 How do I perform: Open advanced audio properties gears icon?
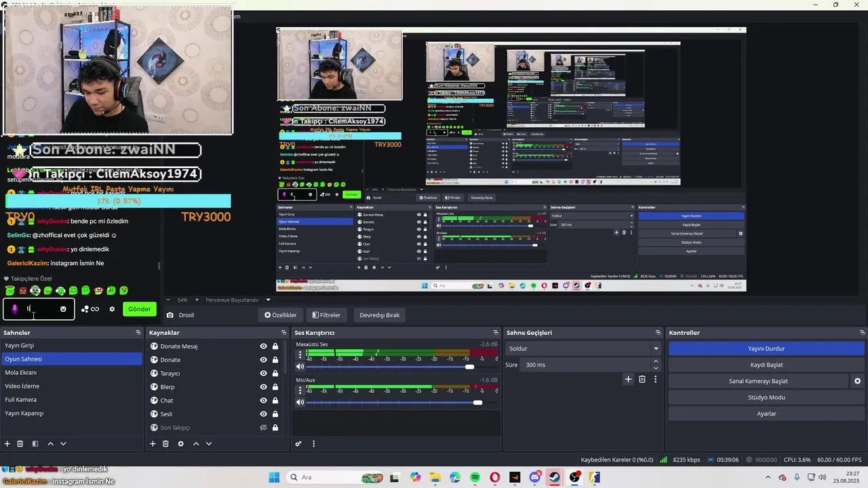point(298,444)
